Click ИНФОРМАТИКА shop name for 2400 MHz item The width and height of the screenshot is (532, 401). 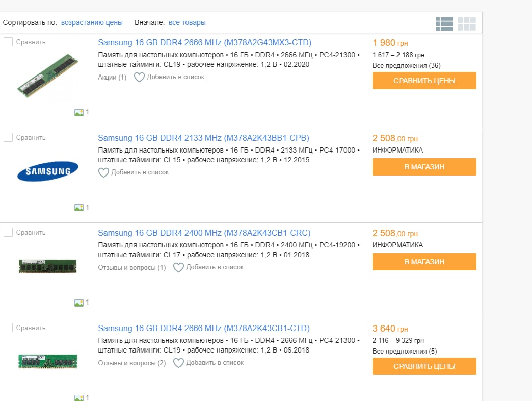[397, 245]
